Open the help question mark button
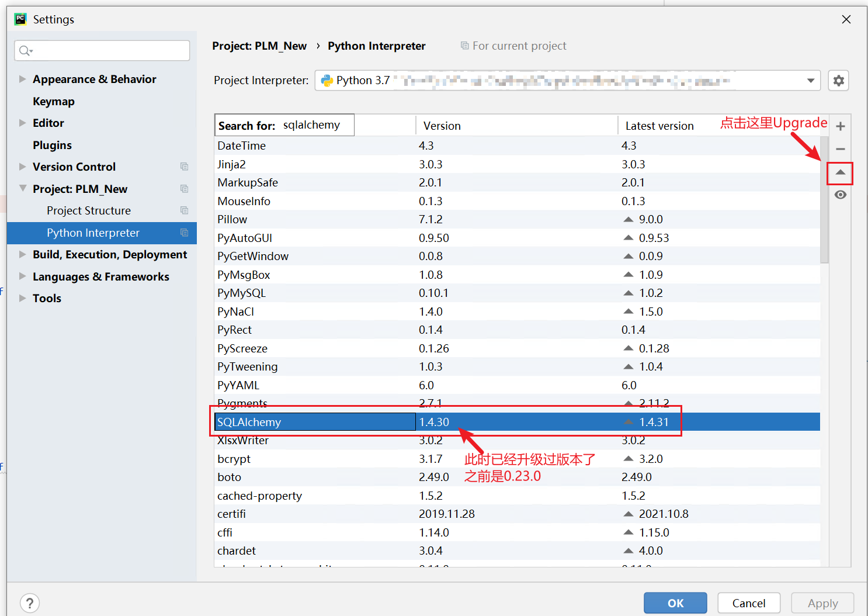This screenshot has width=868, height=616. pos(30,603)
